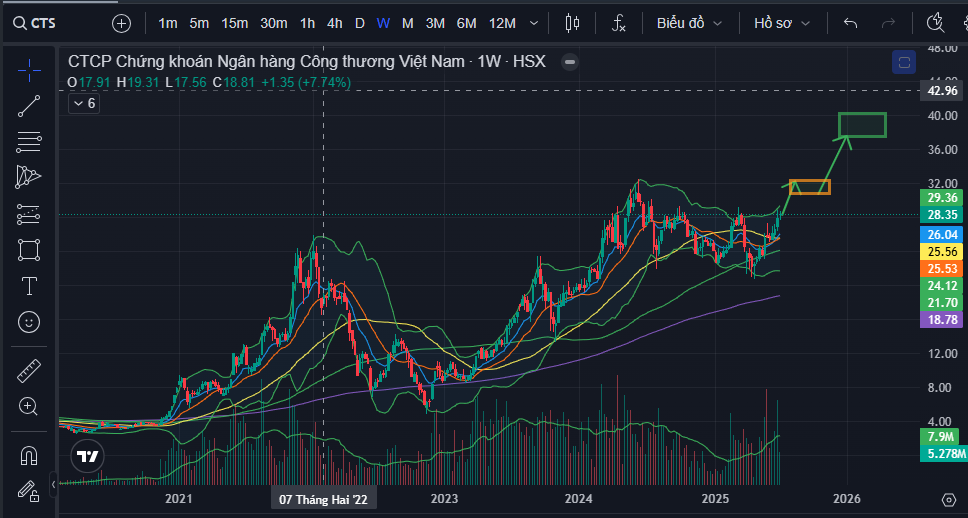Screen dimensions: 968x518
Task: Toggle lock all drawing tools
Action: point(29,490)
